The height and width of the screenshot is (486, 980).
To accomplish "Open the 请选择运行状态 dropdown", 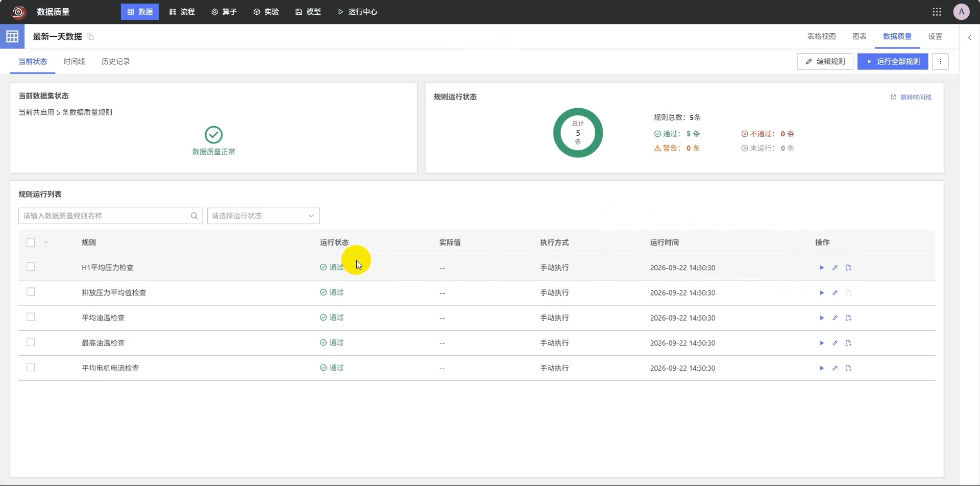I will 263,216.
